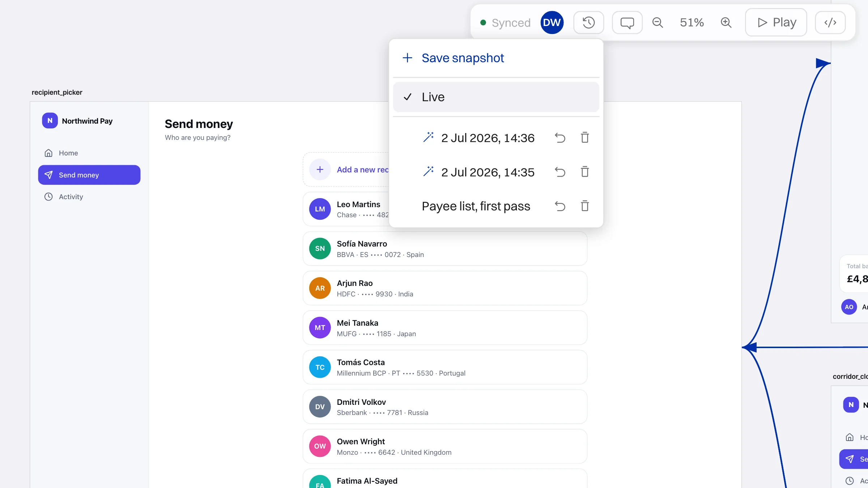This screenshot has height=488, width=868.
Task: Open Home in the Northwind sidebar
Action: [x=89, y=153]
